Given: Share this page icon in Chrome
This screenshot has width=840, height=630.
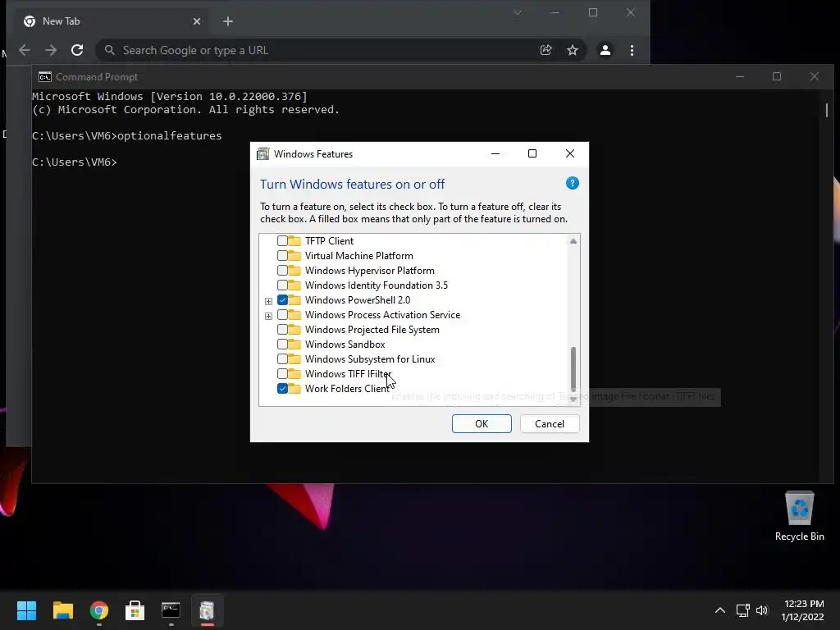Looking at the screenshot, I should [546, 50].
